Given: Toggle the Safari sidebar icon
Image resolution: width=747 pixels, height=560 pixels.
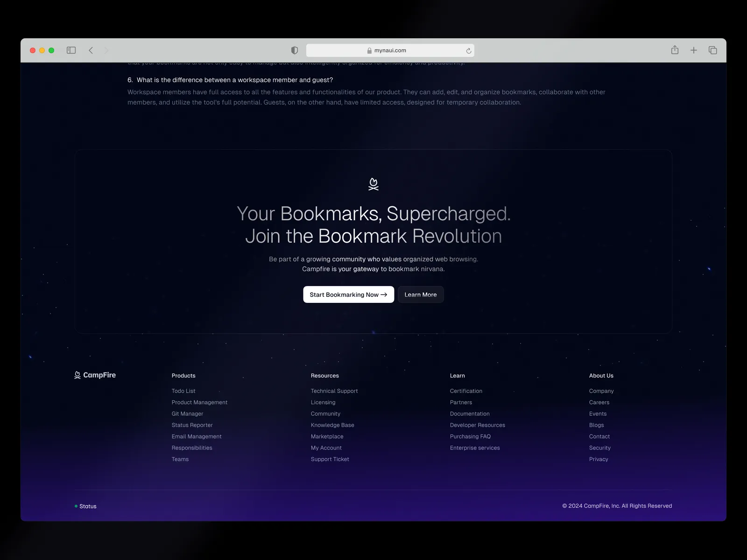Looking at the screenshot, I should tap(71, 50).
